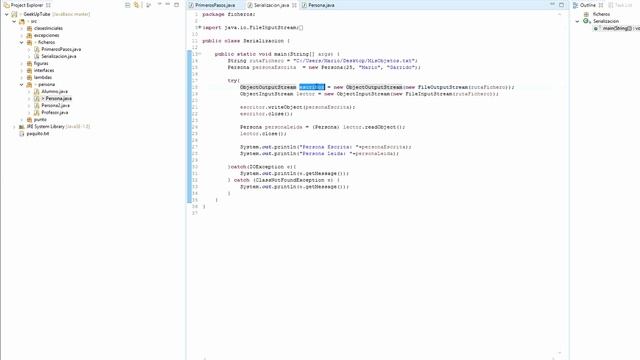Click Serializacion class icon in Outline
Viewport: 640px width, 360px height.
[x=587, y=21]
